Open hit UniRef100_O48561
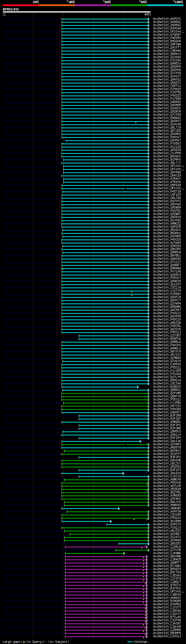The width and height of the screenshot is (186, 644). click(167, 22)
